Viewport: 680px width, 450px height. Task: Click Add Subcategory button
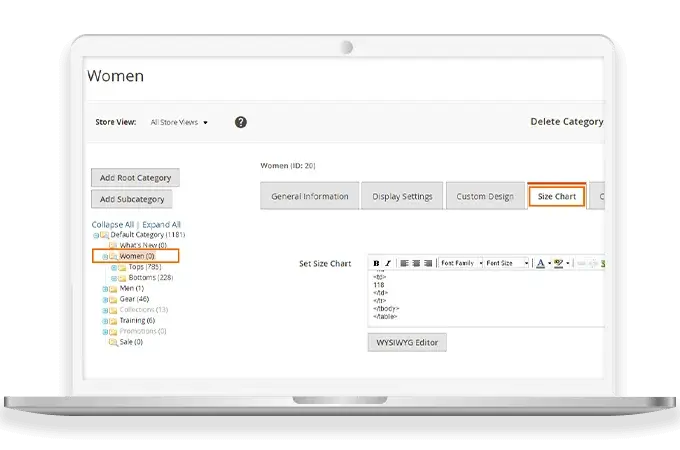[132, 199]
